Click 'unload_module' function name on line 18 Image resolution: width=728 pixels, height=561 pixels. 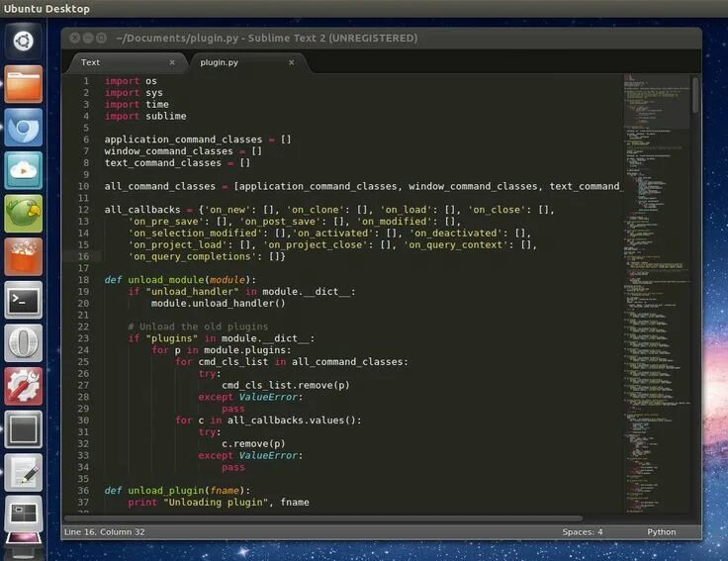(166, 280)
